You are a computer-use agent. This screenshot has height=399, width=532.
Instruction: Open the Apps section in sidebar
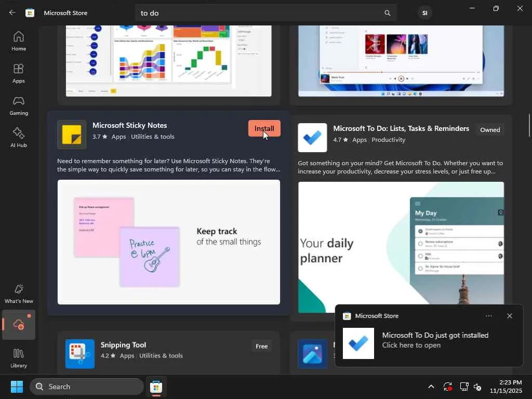tap(19, 73)
